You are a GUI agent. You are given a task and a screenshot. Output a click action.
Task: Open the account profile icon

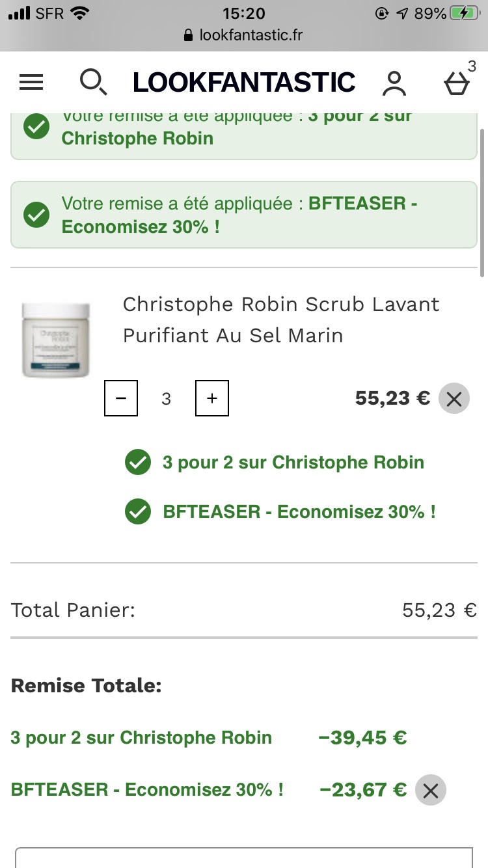coord(394,83)
